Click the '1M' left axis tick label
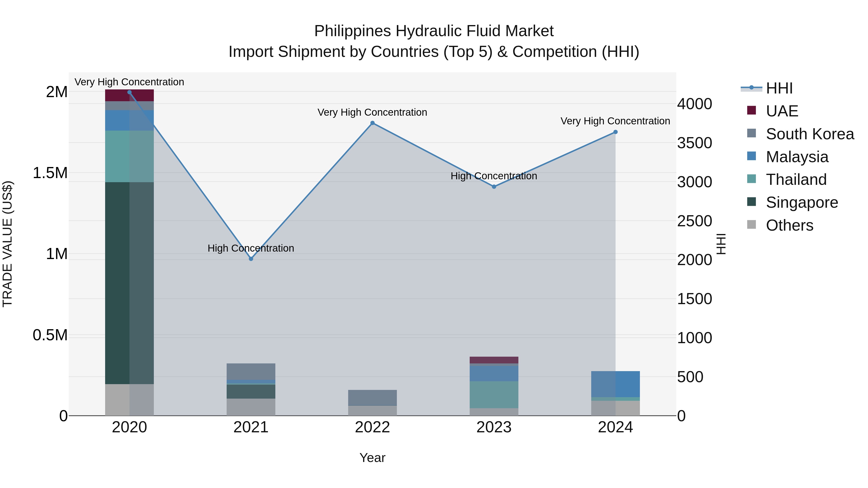This screenshot has height=488, width=868. click(x=57, y=254)
